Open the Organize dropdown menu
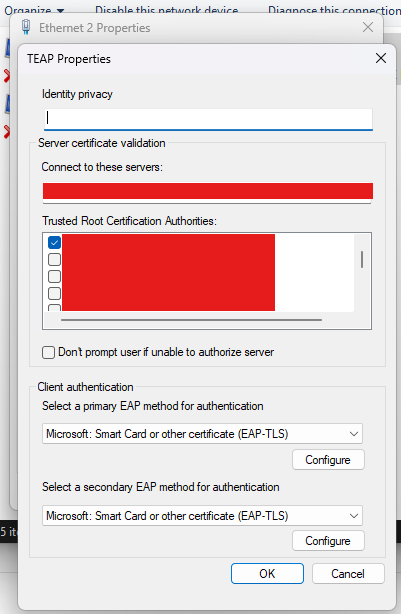The height and width of the screenshot is (614, 401). click(34, 10)
